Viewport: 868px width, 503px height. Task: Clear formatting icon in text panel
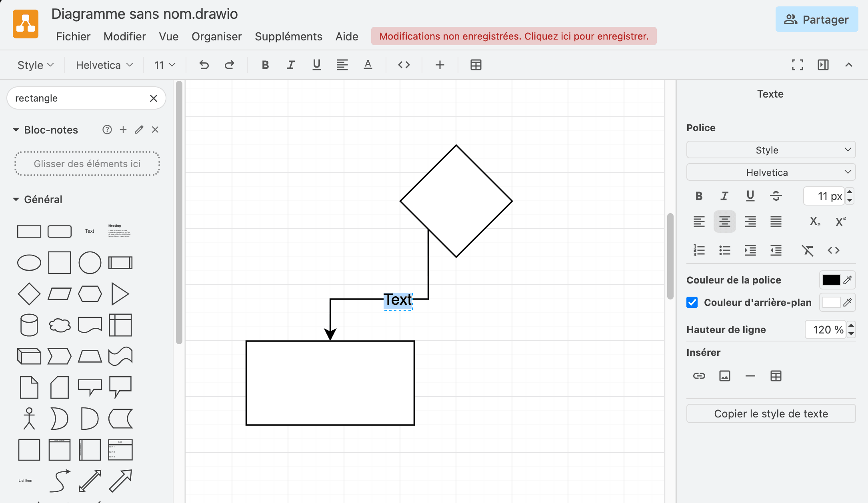pos(808,251)
